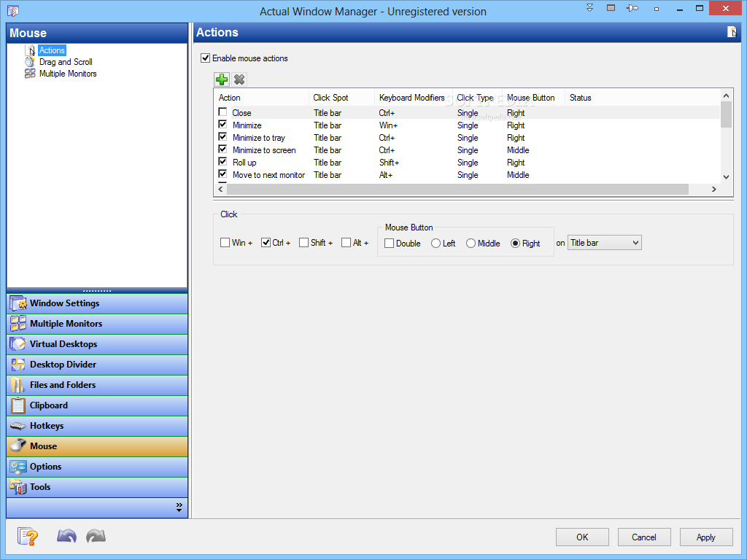Check the Win + modifier checkbox
This screenshot has height=560, width=747.
pos(225,243)
